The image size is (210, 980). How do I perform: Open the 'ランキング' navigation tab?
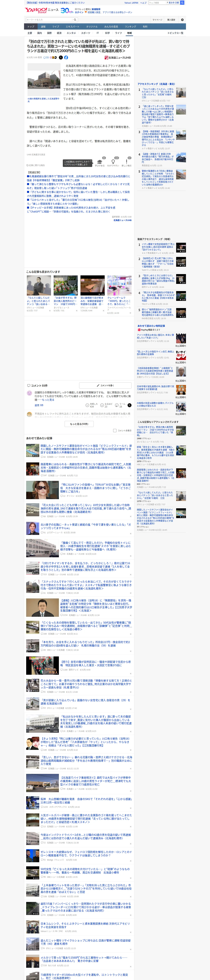click(x=130, y=27)
